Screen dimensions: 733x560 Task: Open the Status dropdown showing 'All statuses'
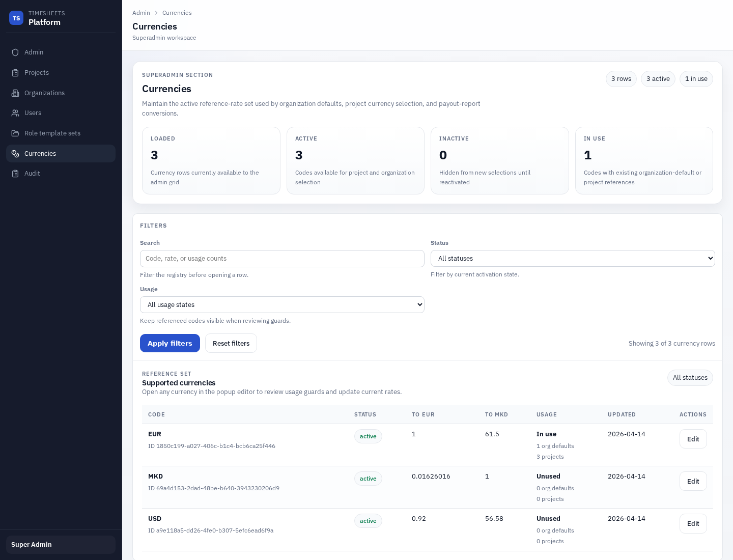point(573,258)
